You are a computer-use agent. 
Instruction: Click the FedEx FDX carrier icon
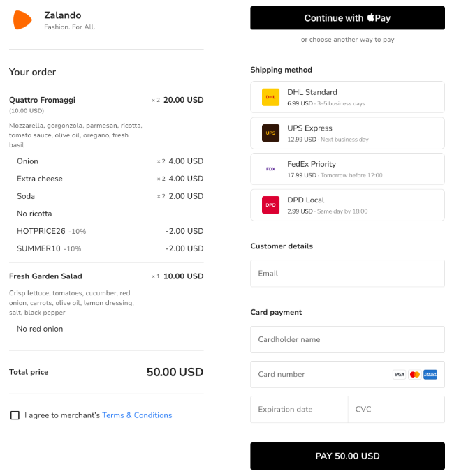270,169
